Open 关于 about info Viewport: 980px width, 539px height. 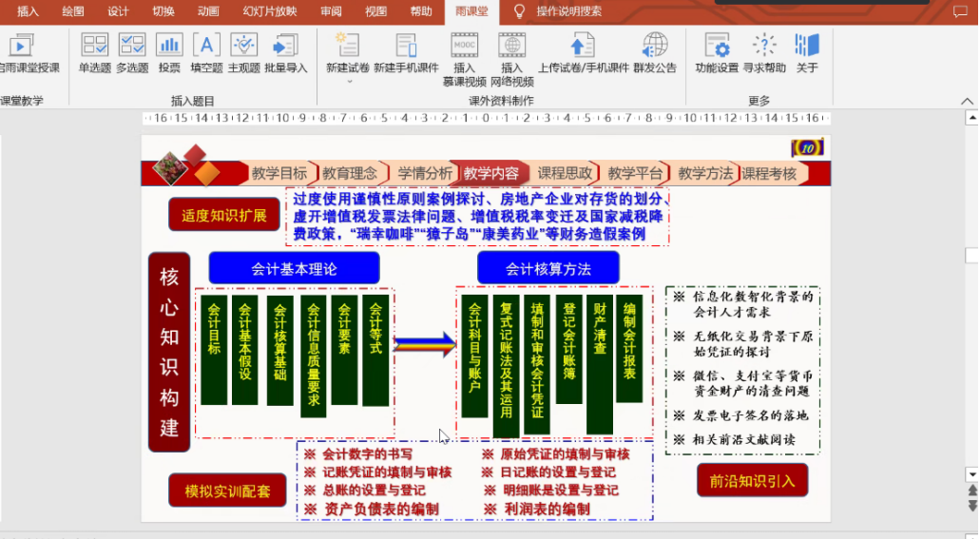point(807,54)
